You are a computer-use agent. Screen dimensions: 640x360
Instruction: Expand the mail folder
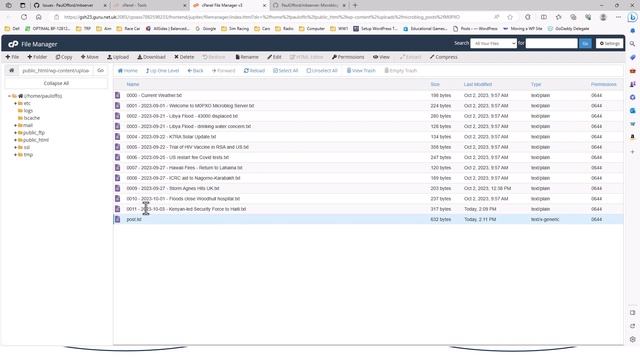point(16,125)
